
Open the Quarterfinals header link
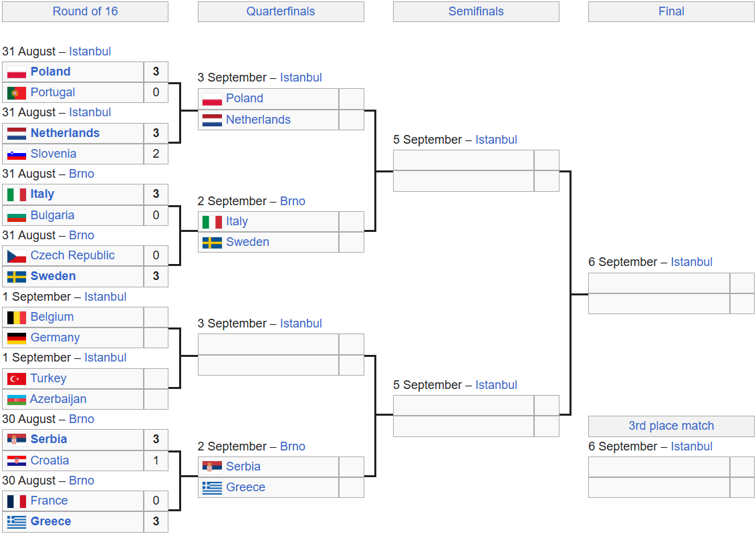(x=281, y=11)
